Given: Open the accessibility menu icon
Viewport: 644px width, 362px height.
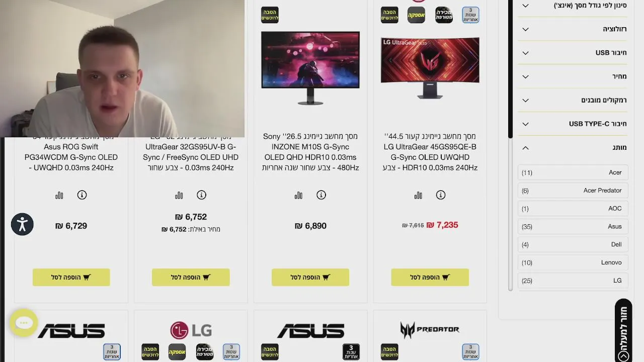Looking at the screenshot, I should (22, 224).
